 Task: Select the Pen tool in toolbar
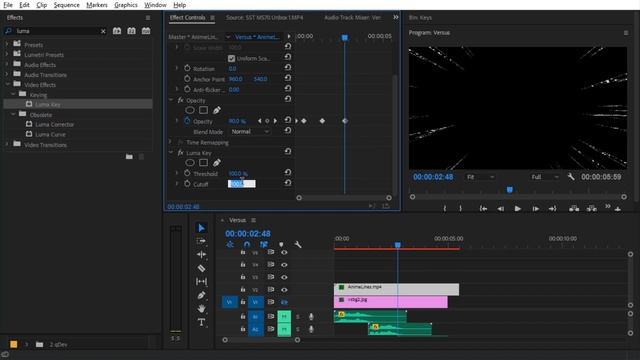pyautogui.click(x=201, y=295)
